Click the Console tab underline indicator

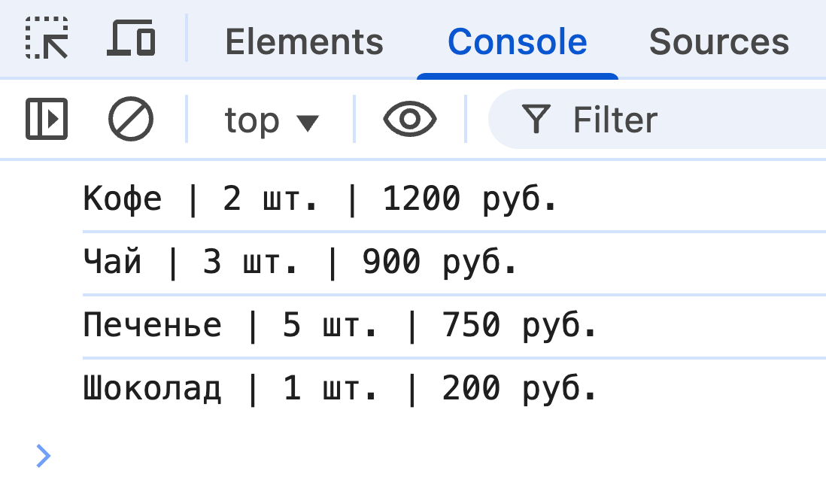pos(517,75)
